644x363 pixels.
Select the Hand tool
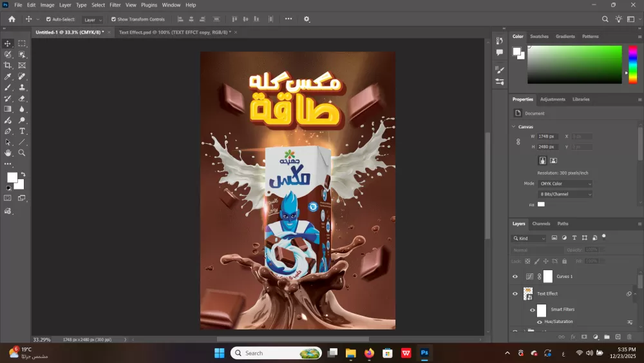pyautogui.click(x=7, y=153)
